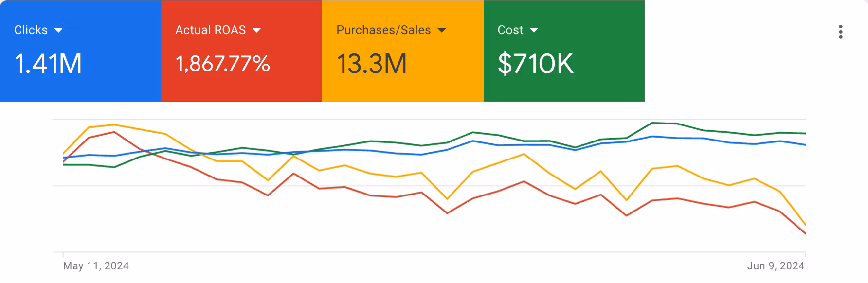Select the Actual ROAS metric label
The width and height of the screenshot is (868, 283).
pyautogui.click(x=210, y=30)
